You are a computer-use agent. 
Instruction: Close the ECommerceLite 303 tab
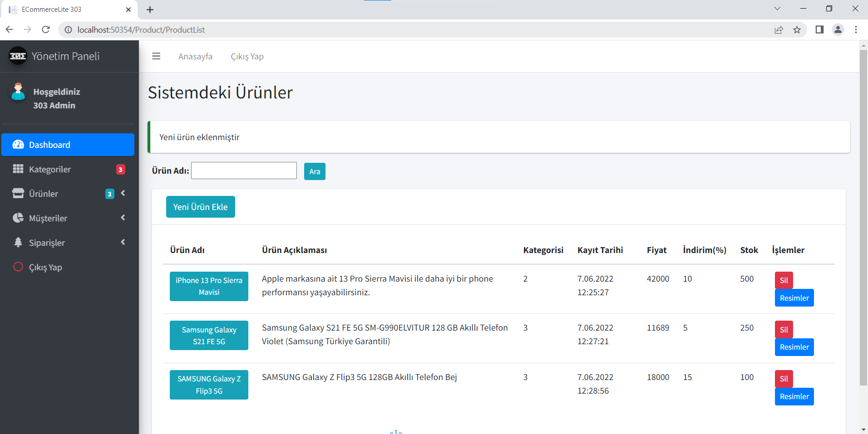128,10
